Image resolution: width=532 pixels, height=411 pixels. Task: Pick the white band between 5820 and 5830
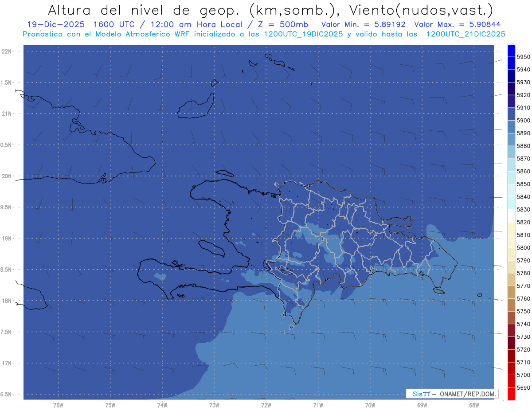coord(511,216)
